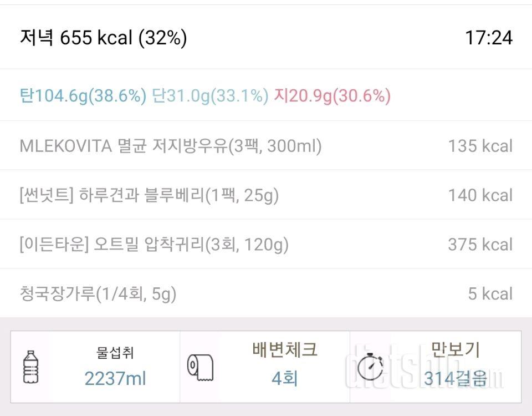The width and height of the screenshot is (532, 416).
Task: Open the 배변체크 bowel check label
Action: [285, 351]
